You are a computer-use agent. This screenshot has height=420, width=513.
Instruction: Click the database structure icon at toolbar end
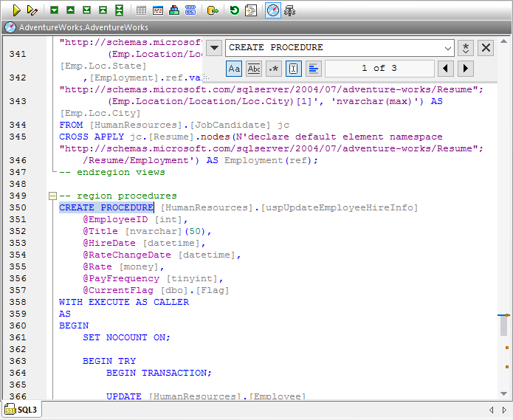(290, 10)
